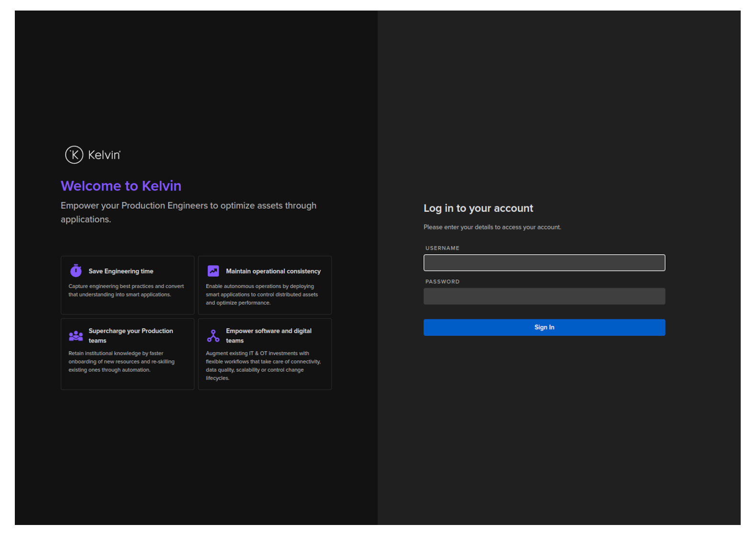Image resolution: width=756 pixels, height=536 pixels.
Task: Select the 'Maintain operational consistency' card title
Action: coord(273,271)
